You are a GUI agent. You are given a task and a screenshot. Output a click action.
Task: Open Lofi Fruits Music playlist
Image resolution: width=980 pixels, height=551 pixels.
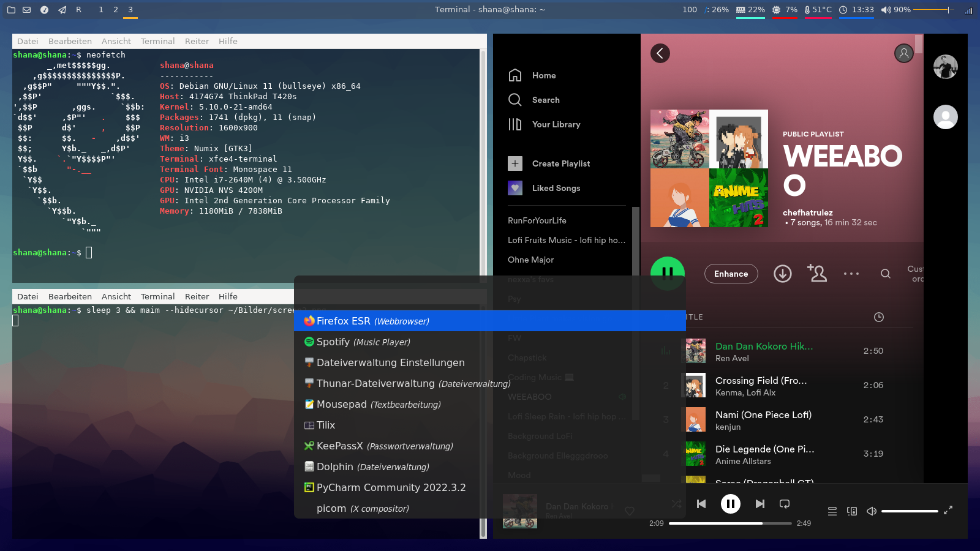click(x=567, y=240)
